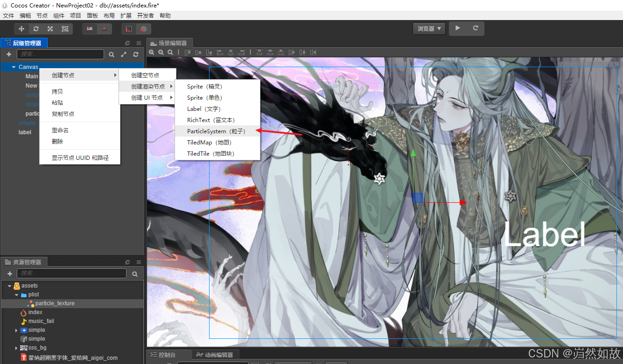The image size is (623, 364).
Task: Expand the 创建 UI 节点 submenu
Action: click(x=147, y=97)
